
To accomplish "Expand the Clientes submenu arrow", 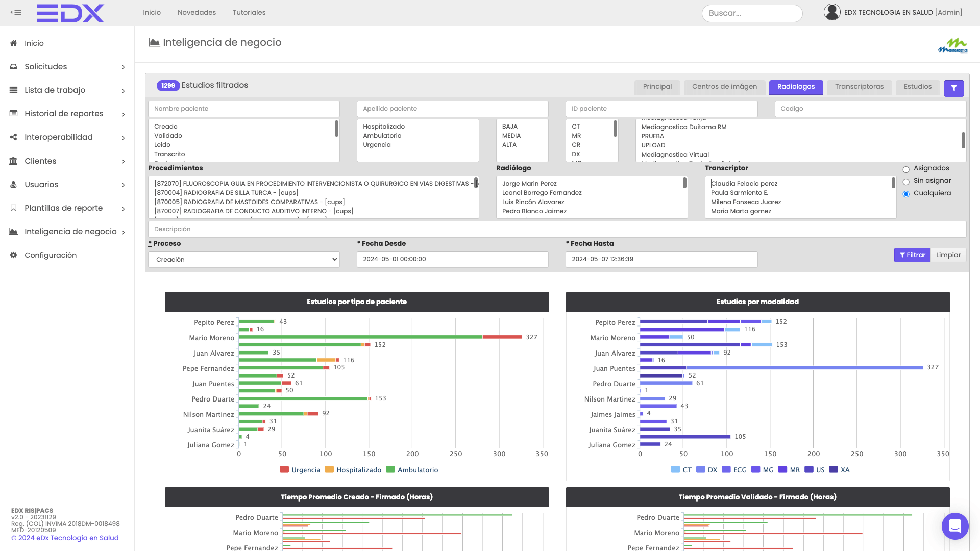I will pyautogui.click(x=124, y=162).
